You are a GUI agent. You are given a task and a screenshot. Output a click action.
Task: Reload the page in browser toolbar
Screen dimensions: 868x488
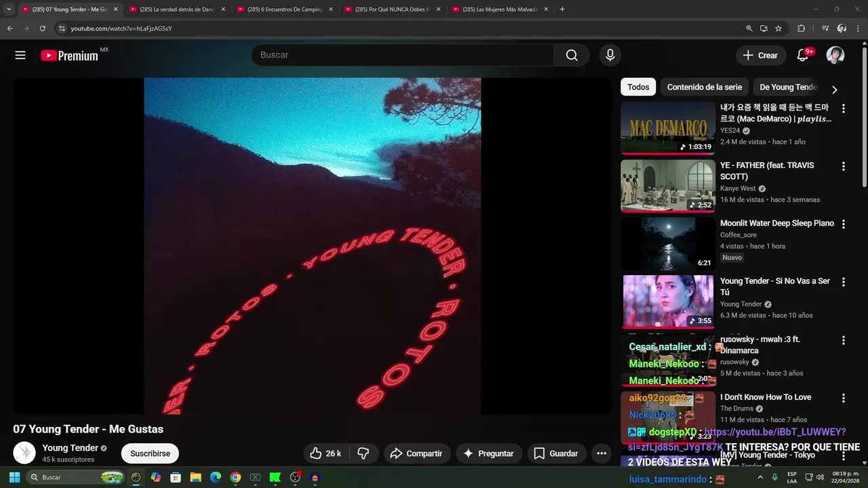click(42, 28)
